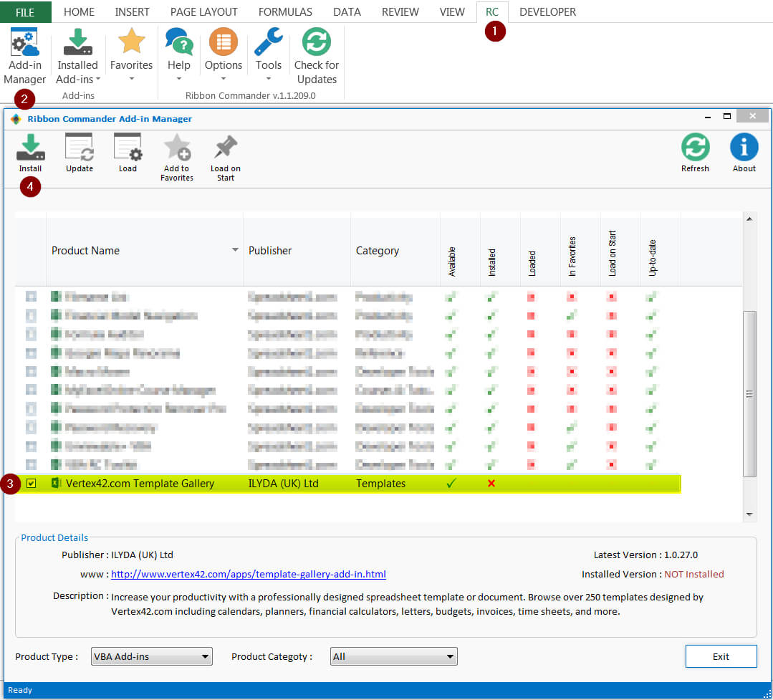Select the RC ribbon tab

(x=492, y=12)
